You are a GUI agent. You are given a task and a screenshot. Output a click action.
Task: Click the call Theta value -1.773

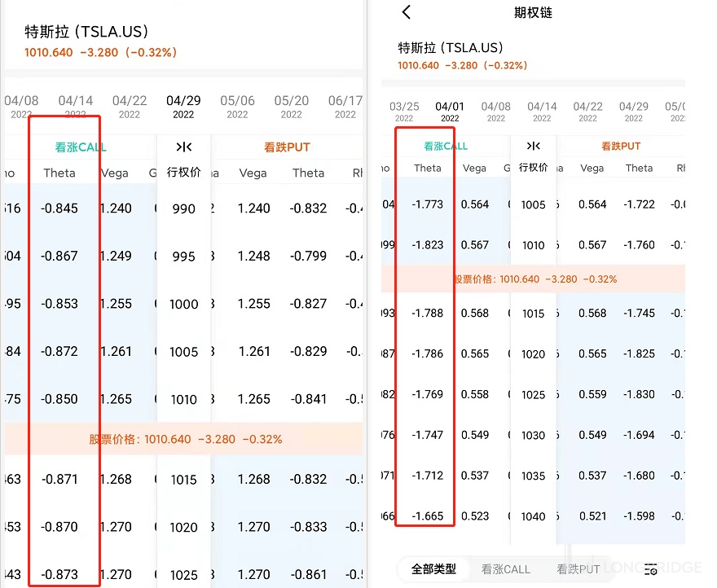click(428, 204)
